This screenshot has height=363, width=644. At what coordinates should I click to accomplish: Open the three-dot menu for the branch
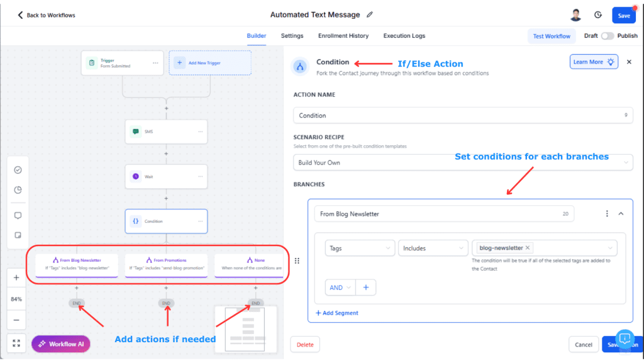pos(607,214)
